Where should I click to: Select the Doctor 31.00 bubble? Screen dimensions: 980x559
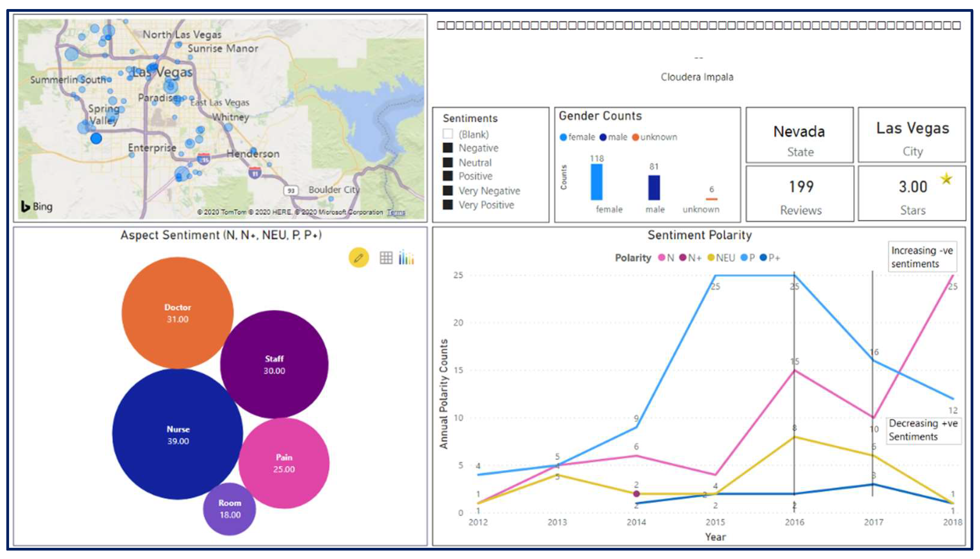177,313
